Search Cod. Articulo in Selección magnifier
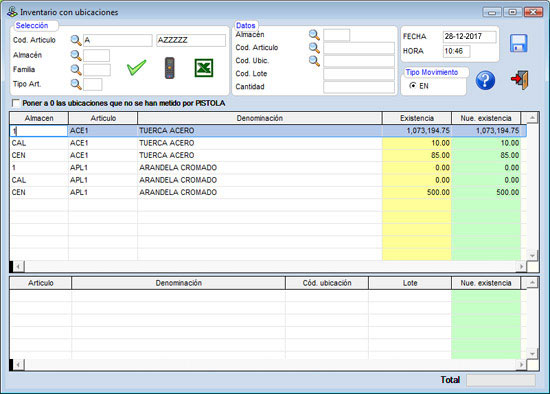This screenshot has width=550, height=394. click(x=76, y=40)
